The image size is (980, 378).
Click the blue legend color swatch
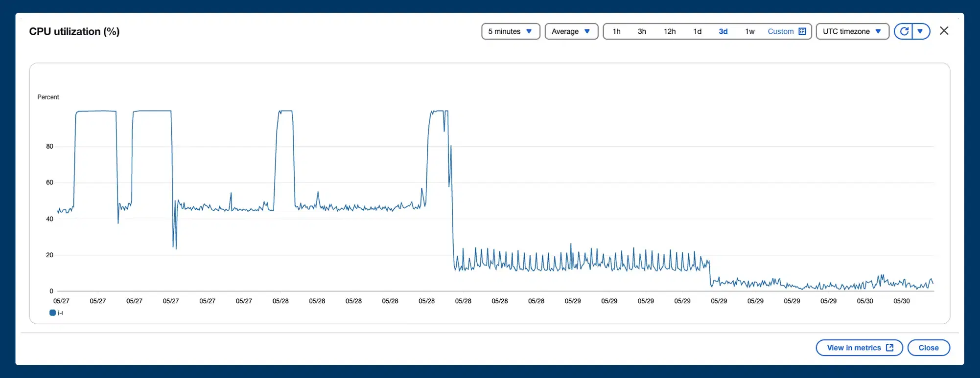52,313
